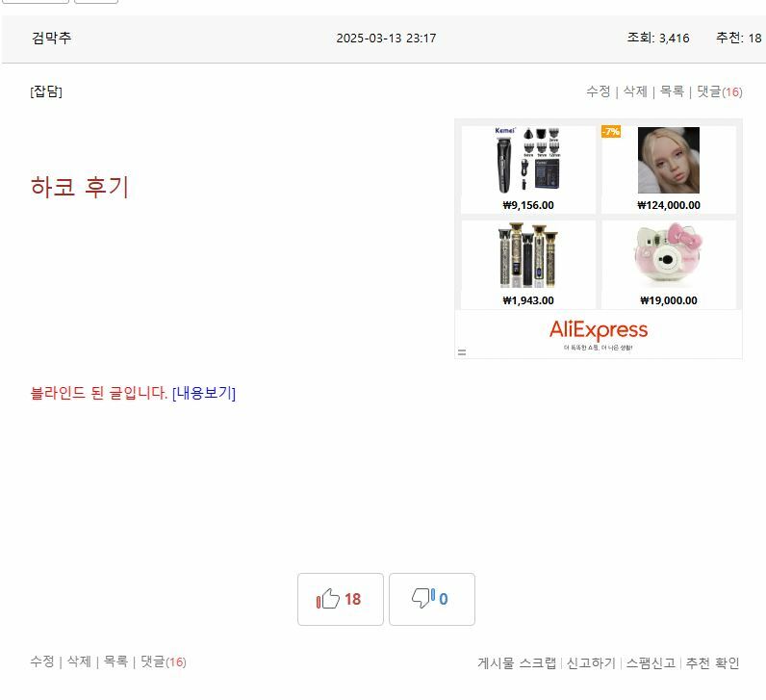Click top 수정 edit link
Viewport: 766px width, 700px height.
point(599,91)
